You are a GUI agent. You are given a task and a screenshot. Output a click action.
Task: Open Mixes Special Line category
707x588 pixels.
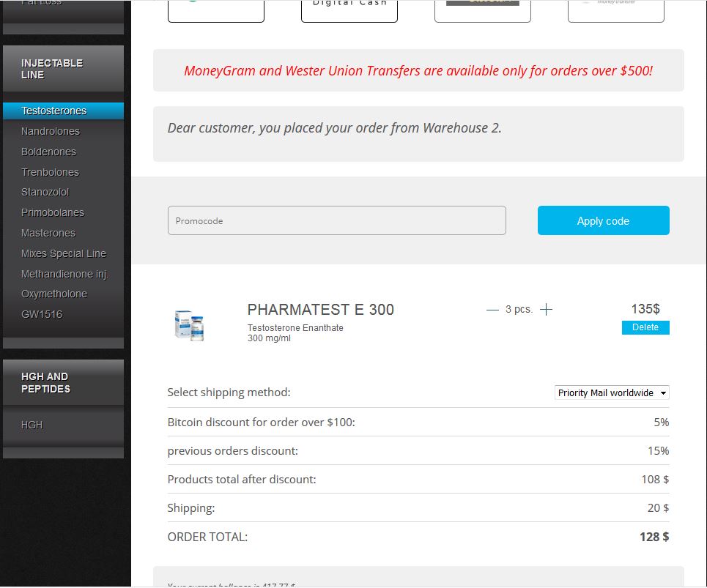tap(64, 253)
